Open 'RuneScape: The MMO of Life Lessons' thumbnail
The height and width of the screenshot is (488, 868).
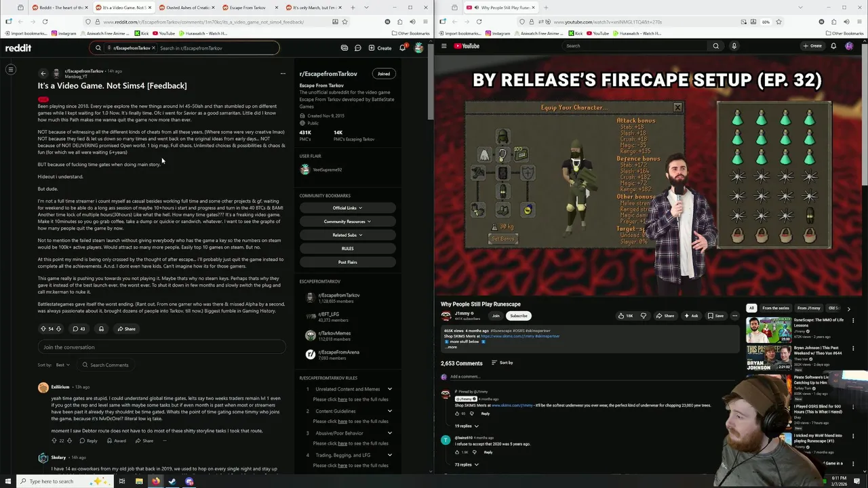coord(768,329)
